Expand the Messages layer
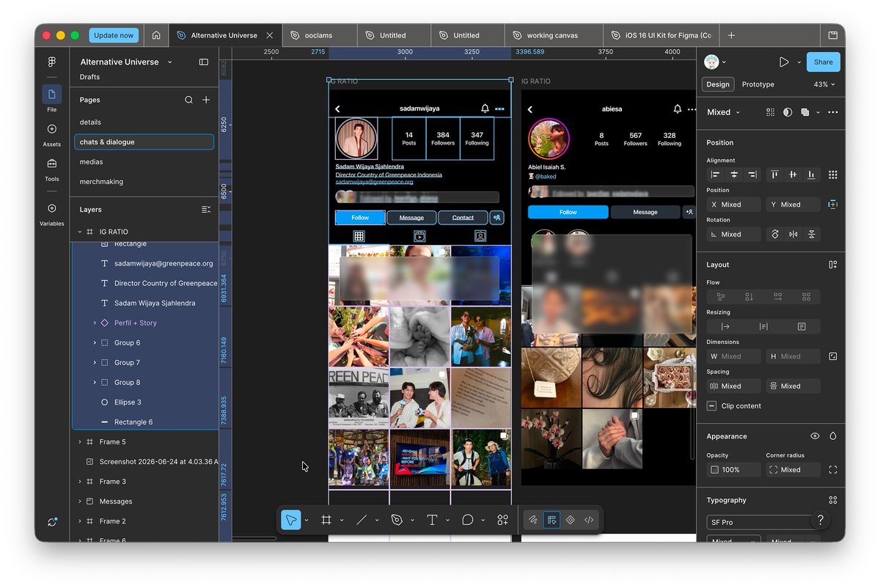This screenshot has width=880, height=588. point(80,501)
